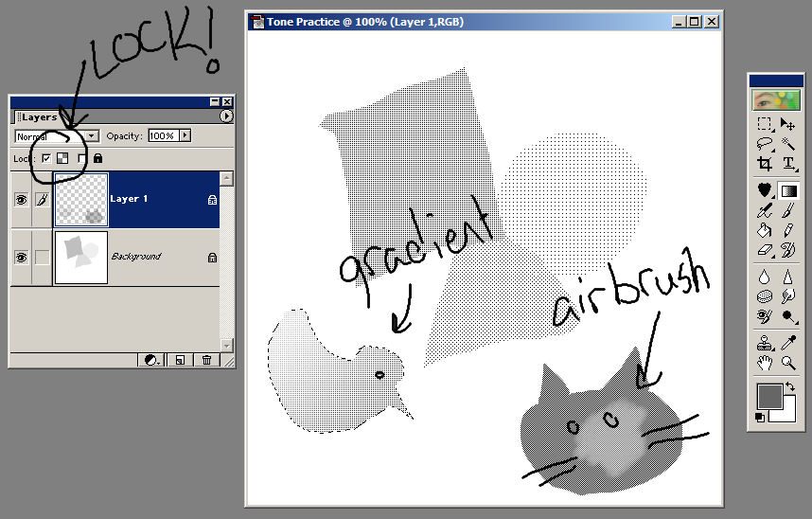Select the Red Eye Brush tool
Screen dimensions: 812x519
tap(764, 315)
